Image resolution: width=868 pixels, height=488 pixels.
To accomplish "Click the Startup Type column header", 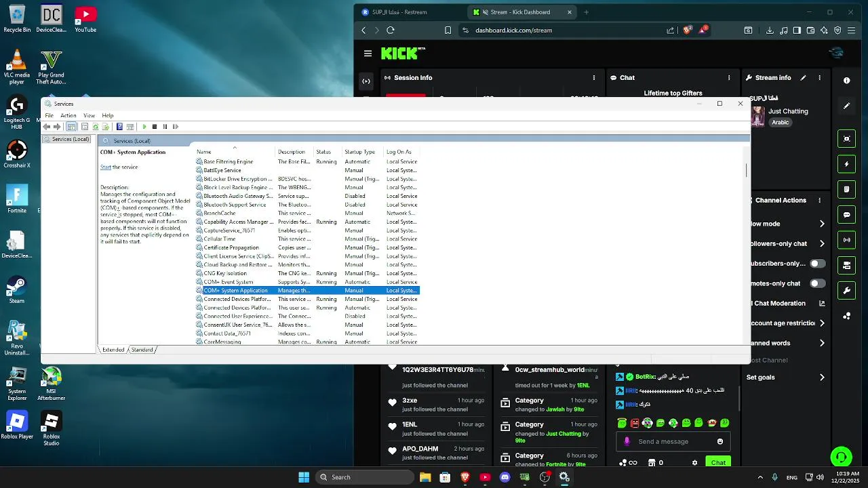I will pos(362,152).
